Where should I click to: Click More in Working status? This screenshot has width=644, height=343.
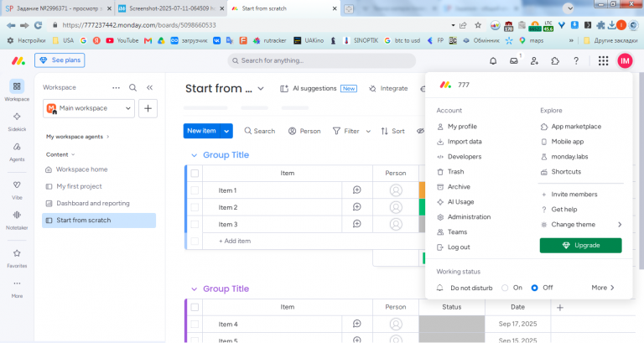click(603, 288)
